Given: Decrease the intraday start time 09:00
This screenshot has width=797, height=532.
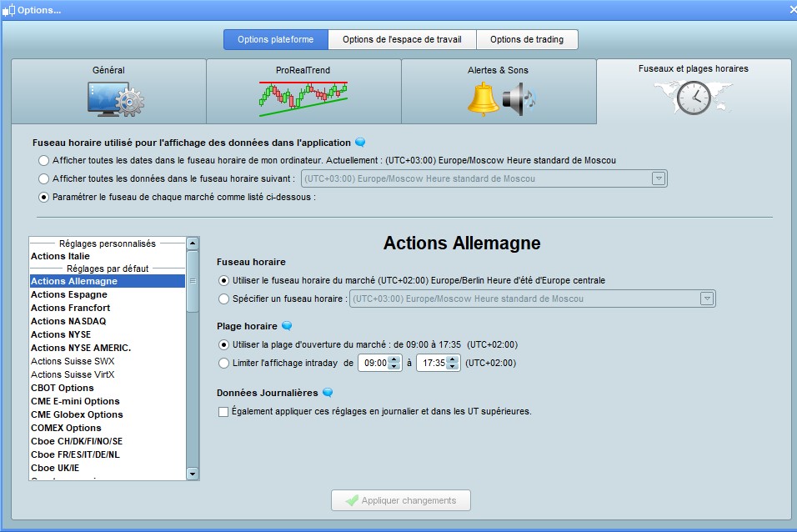Looking at the screenshot, I should click(394, 366).
